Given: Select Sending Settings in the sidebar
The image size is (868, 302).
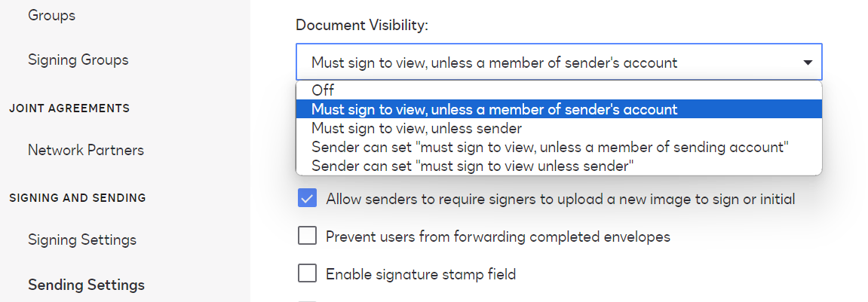Looking at the screenshot, I should [x=86, y=285].
